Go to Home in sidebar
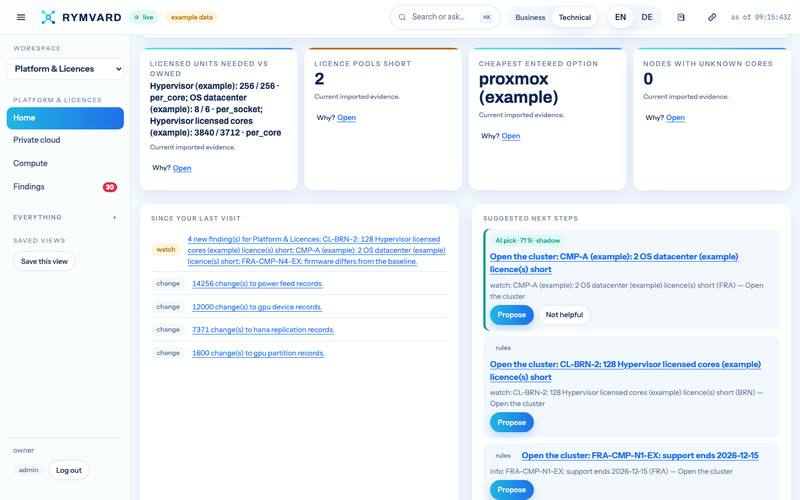Image resolution: width=800 pixels, height=500 pixels. click(65, 118)
